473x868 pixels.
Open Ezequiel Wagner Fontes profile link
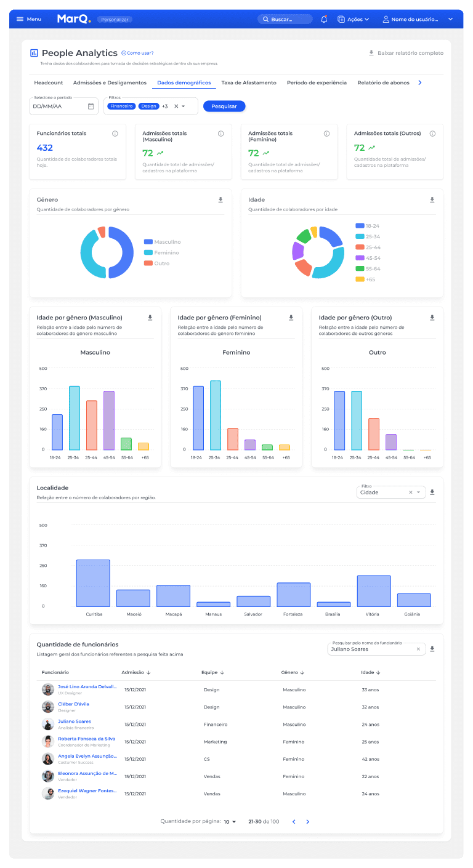[87, 790]
